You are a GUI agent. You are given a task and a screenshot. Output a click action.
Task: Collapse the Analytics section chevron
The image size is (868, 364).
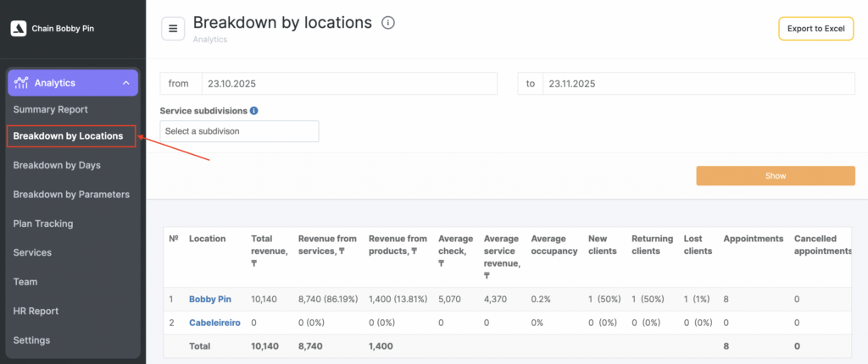(x=125, y=83)
